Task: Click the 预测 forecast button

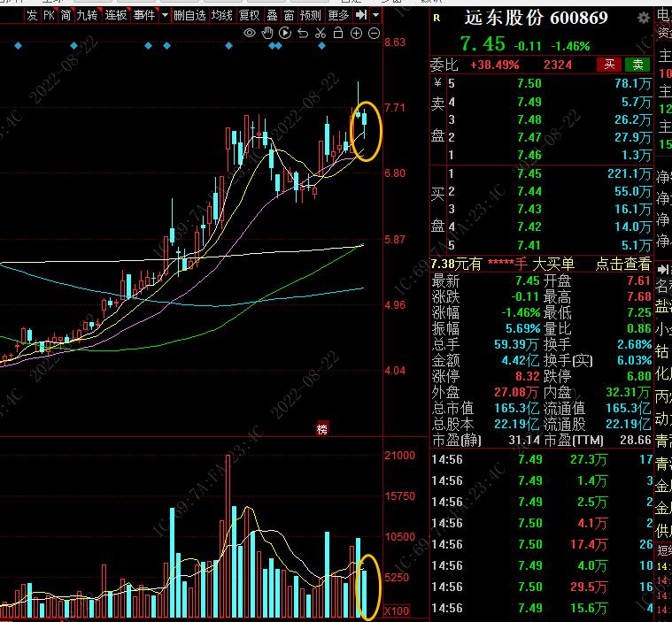Action: (x=311, y=15)
